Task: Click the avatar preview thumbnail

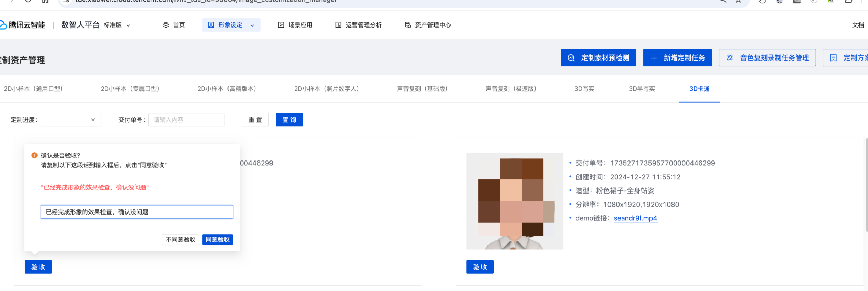Action: [515, 201]
